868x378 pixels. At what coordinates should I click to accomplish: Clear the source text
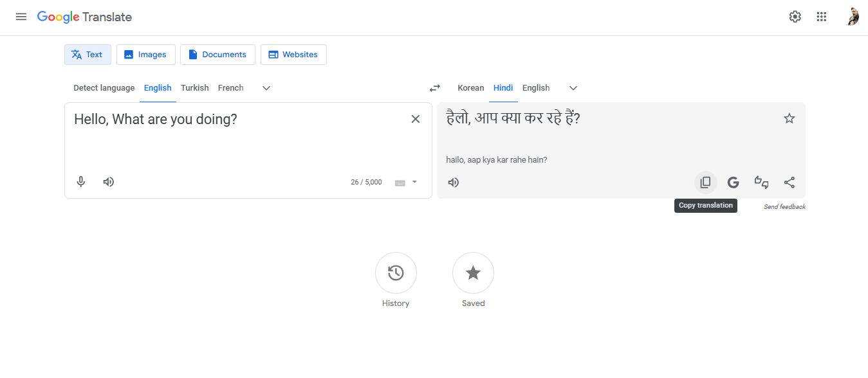415,118
